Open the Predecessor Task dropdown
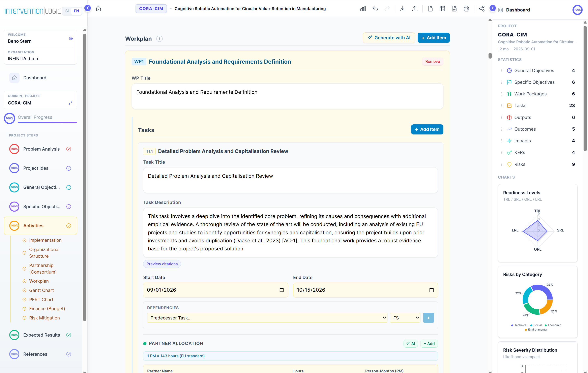 tap(267, 318)
